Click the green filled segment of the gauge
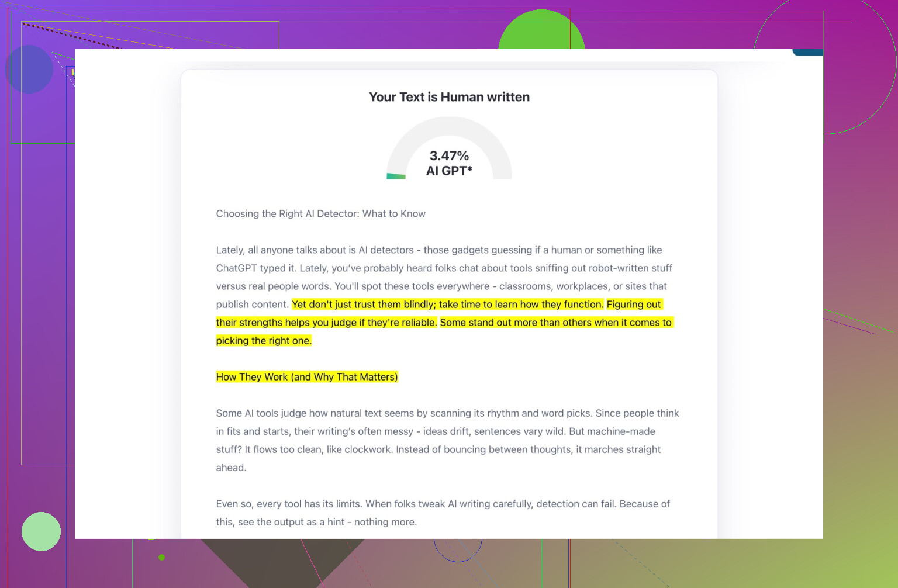 click(x=396, y=176)
